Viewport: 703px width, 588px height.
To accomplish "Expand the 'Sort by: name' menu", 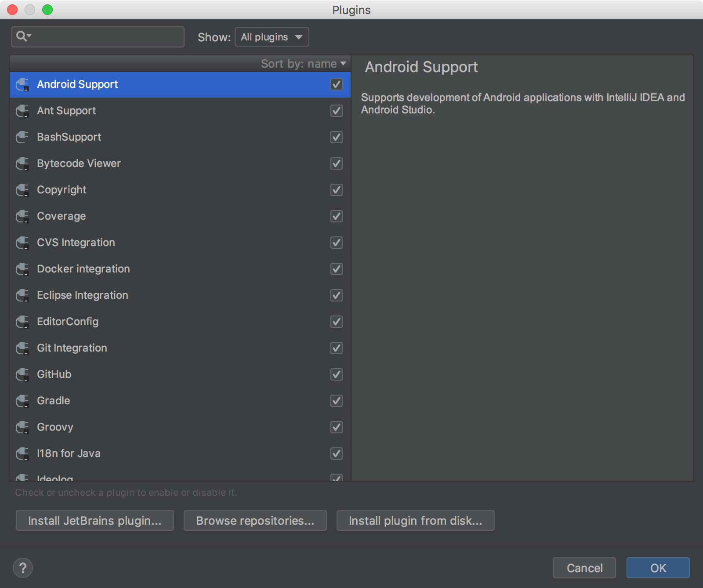I will click(303, 64).
